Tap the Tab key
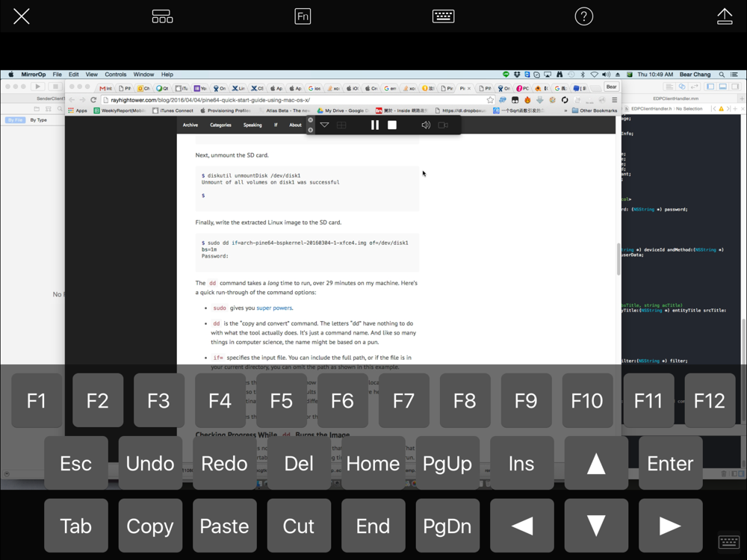Viewport: 747px width, 560px height. pos(75,526)
